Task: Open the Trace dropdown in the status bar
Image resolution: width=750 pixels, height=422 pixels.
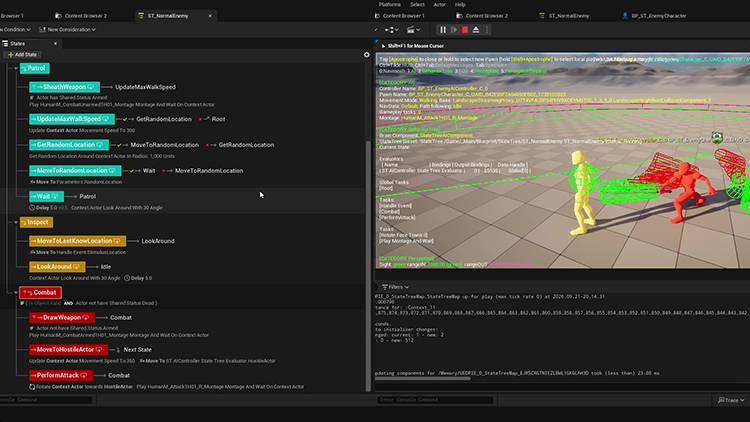Action: tap(731, 400)
